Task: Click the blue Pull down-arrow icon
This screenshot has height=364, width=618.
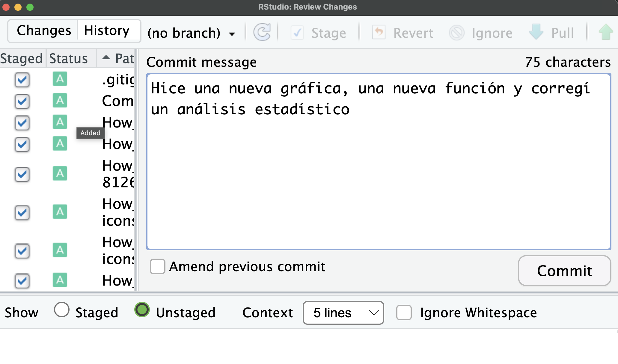Action: (x=536, y=32)
